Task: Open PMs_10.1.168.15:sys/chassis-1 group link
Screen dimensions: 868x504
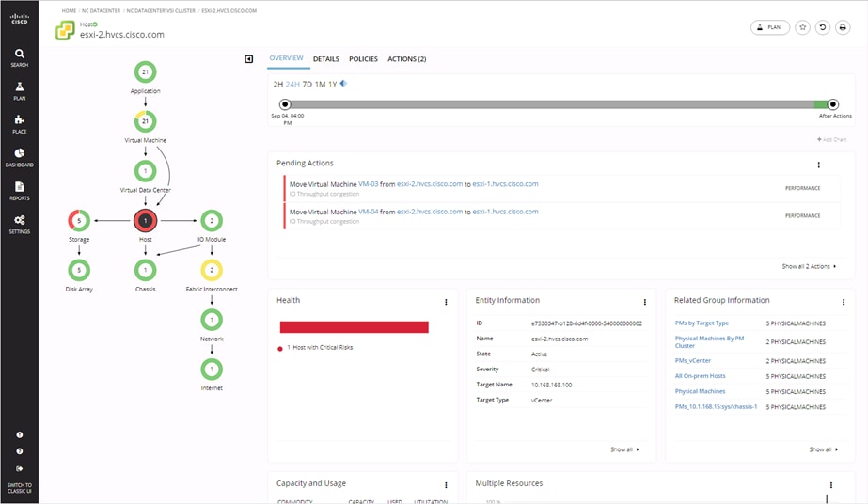Action: coord(716,406)
